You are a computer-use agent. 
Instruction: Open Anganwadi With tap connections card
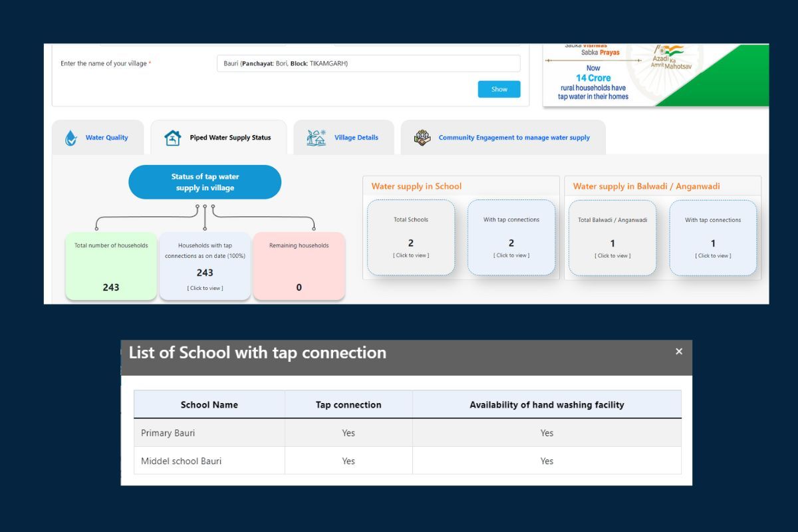(x=713, y=238)
